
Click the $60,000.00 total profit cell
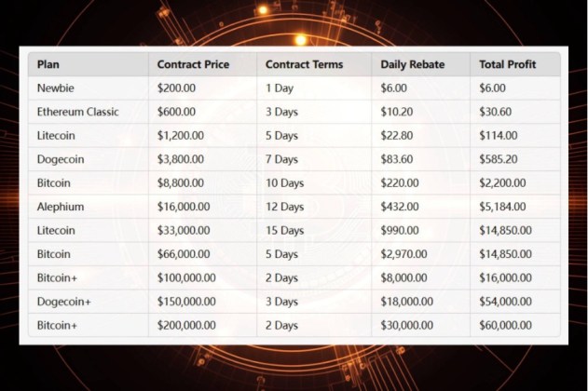point(505,325)
